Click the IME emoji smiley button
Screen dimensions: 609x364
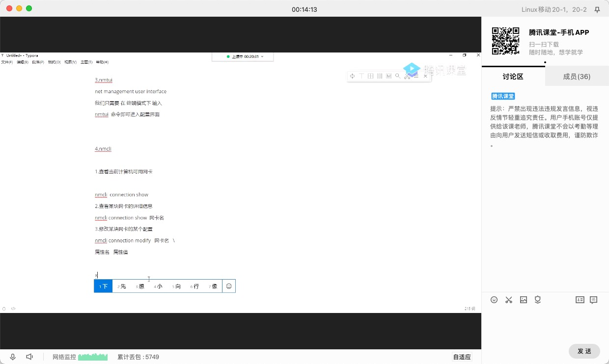[229, 286]
